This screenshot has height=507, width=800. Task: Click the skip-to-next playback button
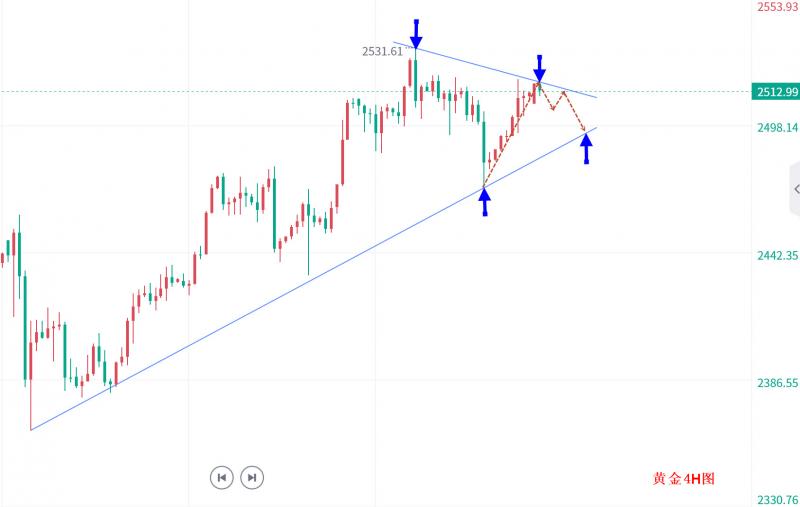pos(252,478)
